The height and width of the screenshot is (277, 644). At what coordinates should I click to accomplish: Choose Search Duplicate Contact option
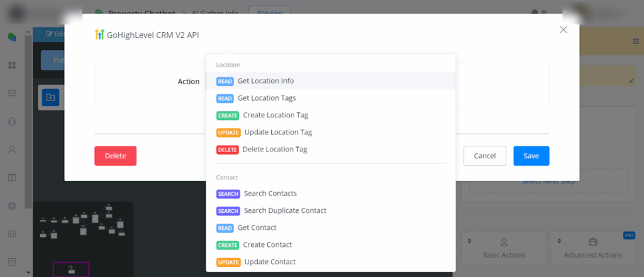[x=285, y=210]
